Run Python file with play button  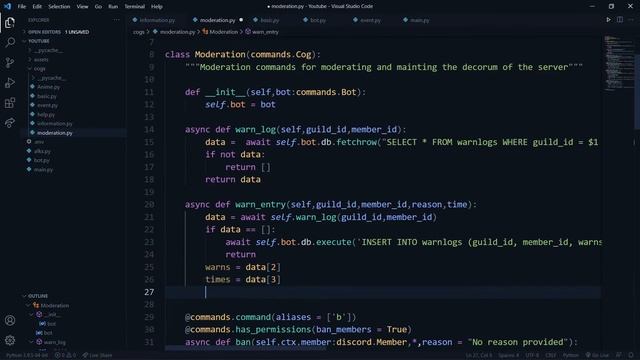click(609, 20)
